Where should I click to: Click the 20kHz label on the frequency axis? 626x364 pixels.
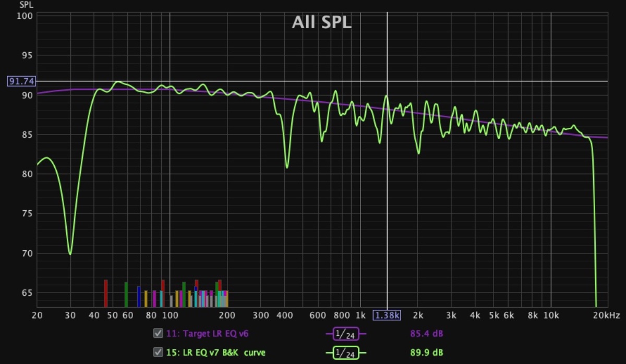coord(606,315)
